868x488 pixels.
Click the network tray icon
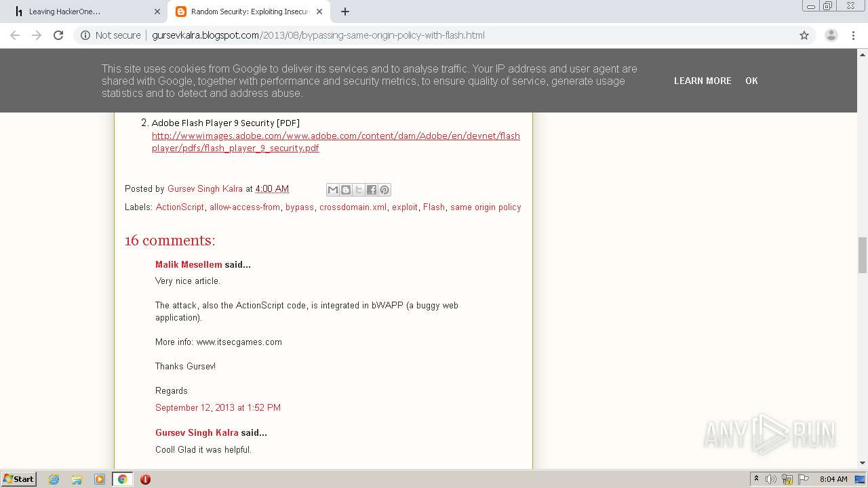(787, 479)
